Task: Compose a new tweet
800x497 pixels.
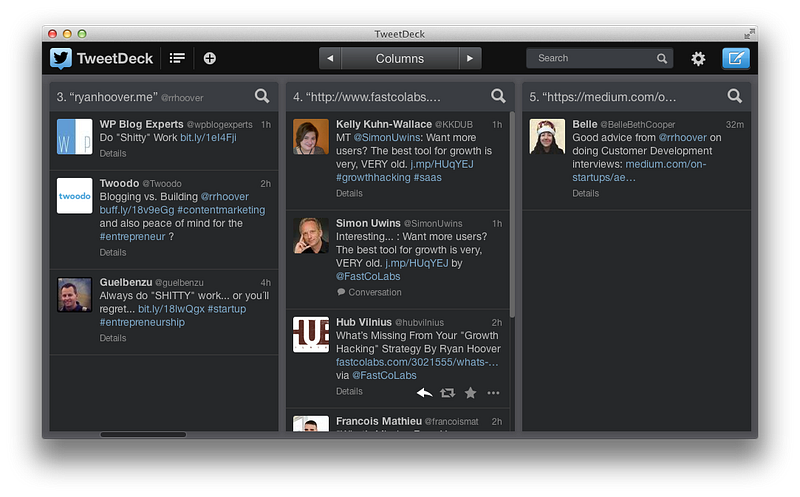Action: tap(736, 58)
